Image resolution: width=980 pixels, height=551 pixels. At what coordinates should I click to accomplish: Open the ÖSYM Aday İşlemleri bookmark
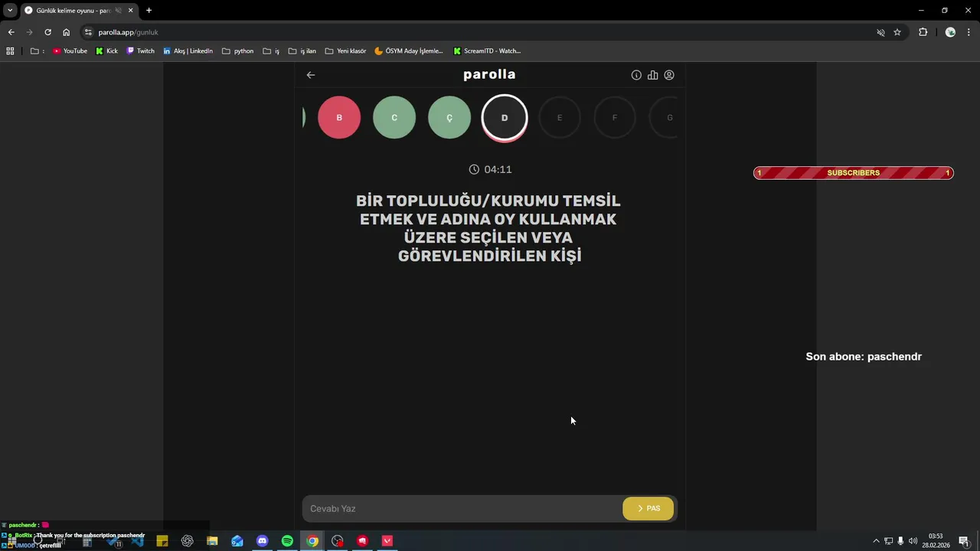(x=408, y=51)
